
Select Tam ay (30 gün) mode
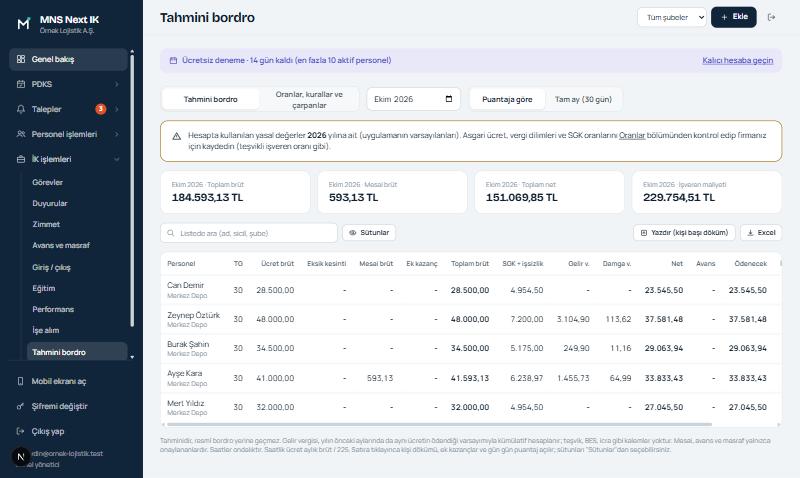pos(583,99)
